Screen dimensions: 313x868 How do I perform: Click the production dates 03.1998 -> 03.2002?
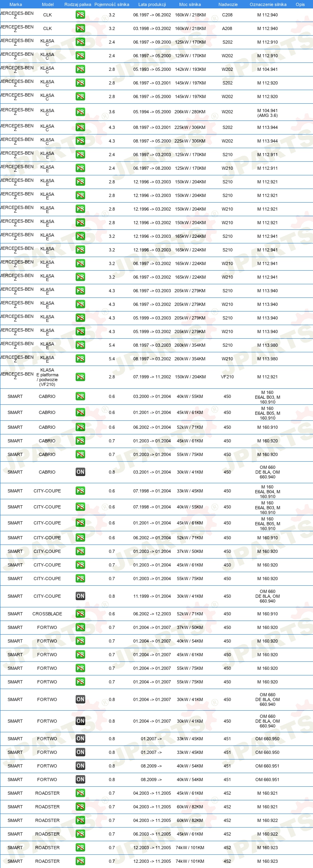point(152,28)
